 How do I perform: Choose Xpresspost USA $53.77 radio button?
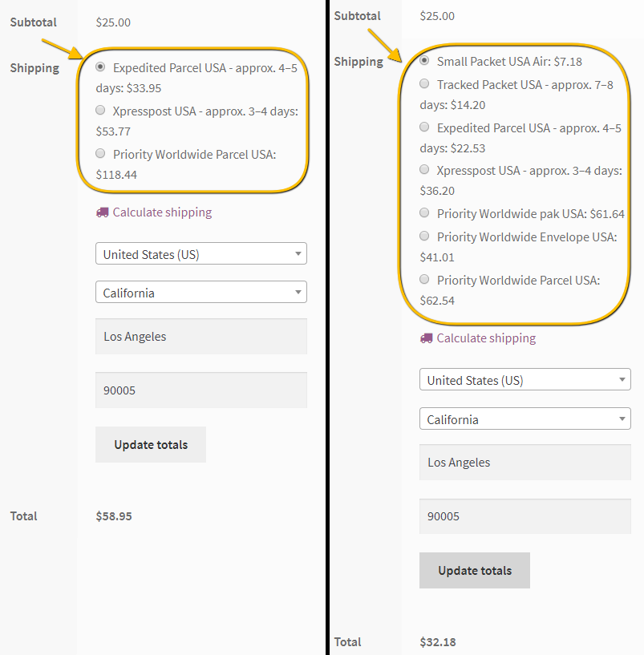(100, 111)
